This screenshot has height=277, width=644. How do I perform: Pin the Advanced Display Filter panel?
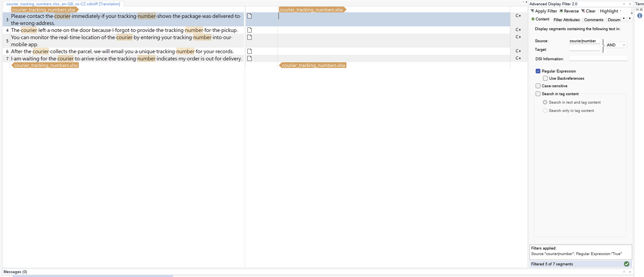tap(624, 4)
